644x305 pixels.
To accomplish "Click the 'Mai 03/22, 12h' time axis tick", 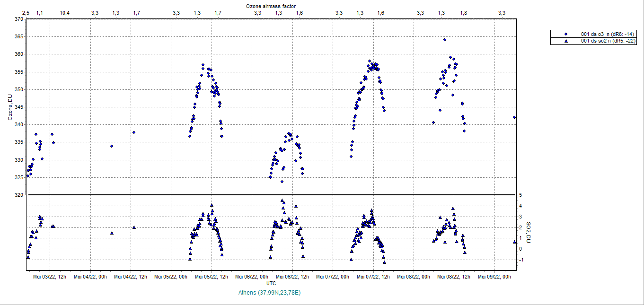I will tap(49, 277).
